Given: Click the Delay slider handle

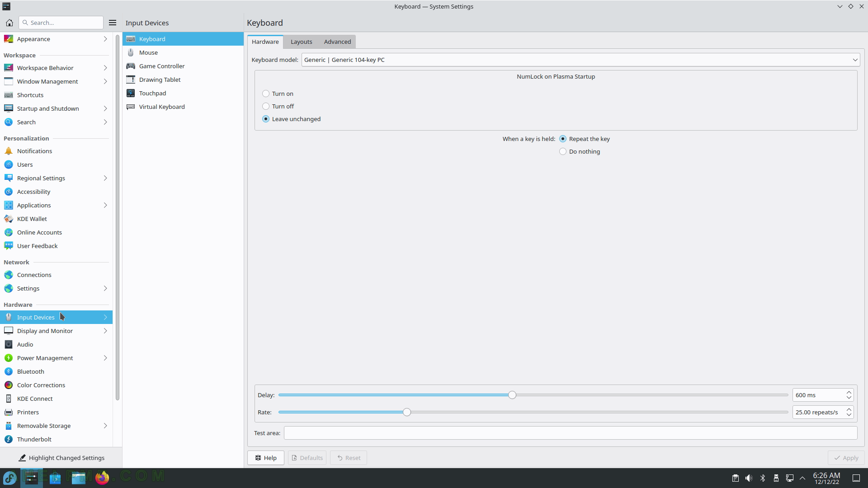Looking at the screenshot, I should [512, 395].
